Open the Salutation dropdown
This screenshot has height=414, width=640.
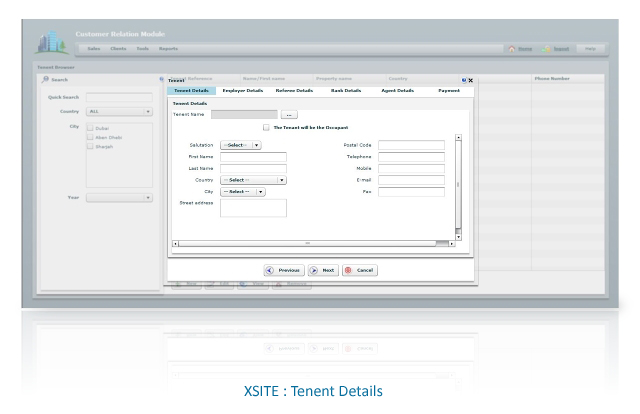[x=240, y=145]
